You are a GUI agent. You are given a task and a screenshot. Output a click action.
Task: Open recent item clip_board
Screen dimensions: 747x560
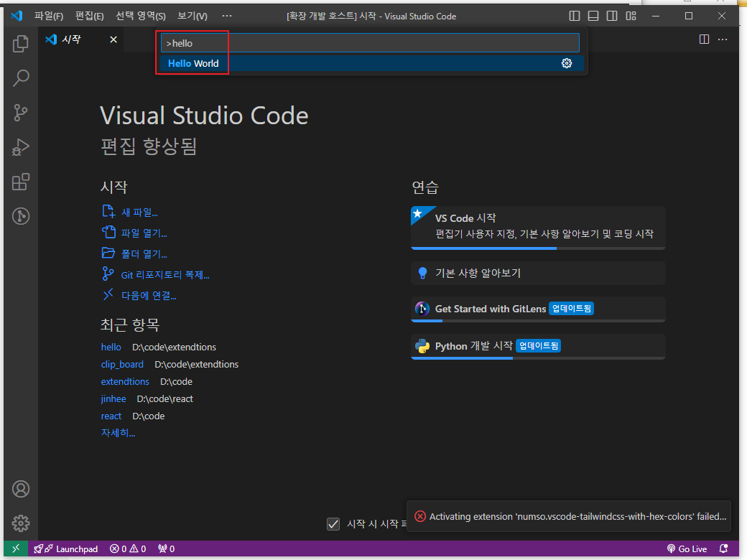click(122, 364)
